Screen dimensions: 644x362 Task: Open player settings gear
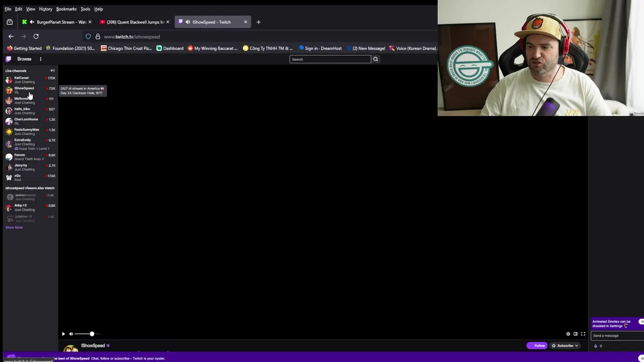tap(568, 334)
